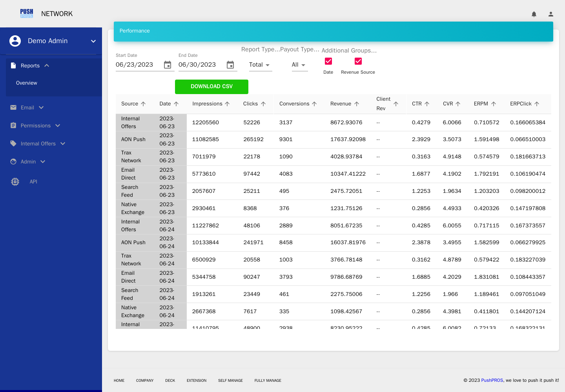565x392 pixels.
Task: Open the notifications bell icon
Action: click(534, 14)
